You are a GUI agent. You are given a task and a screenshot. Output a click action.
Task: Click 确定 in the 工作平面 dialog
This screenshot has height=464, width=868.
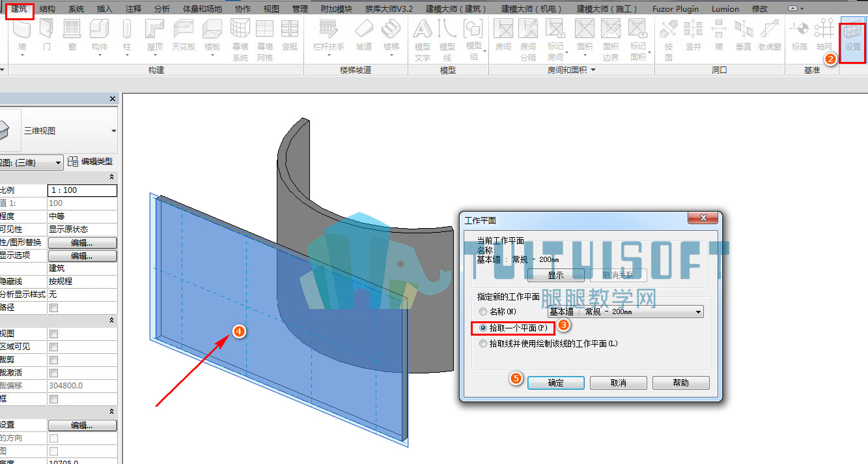(x=556, y=383)
